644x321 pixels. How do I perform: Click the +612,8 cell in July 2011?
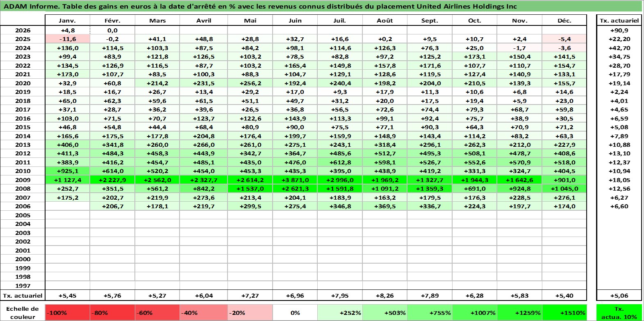pos(339,162)
